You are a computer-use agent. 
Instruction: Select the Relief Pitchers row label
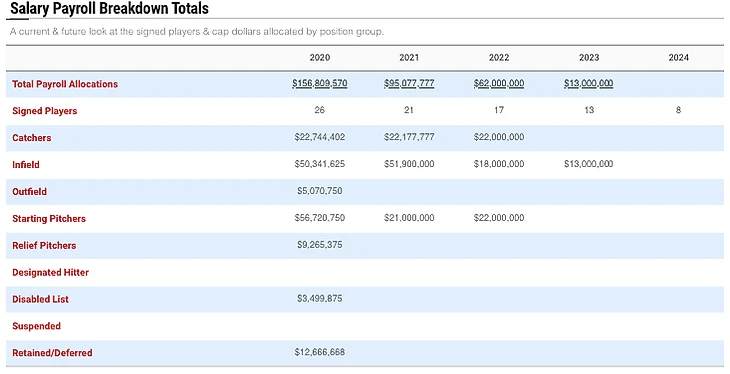coord(44,245)
